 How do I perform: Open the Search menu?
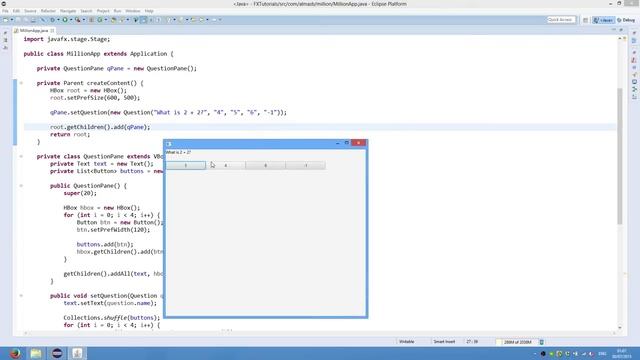[86, 11]
